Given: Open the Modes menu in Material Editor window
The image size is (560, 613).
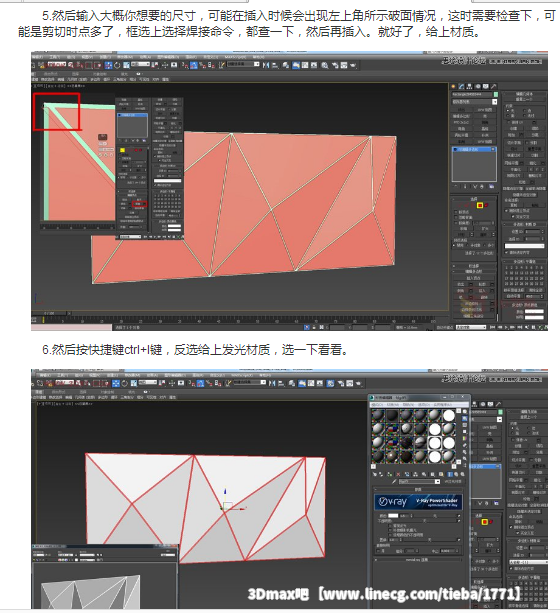Looking at the screenshot, I should point(377,405).
